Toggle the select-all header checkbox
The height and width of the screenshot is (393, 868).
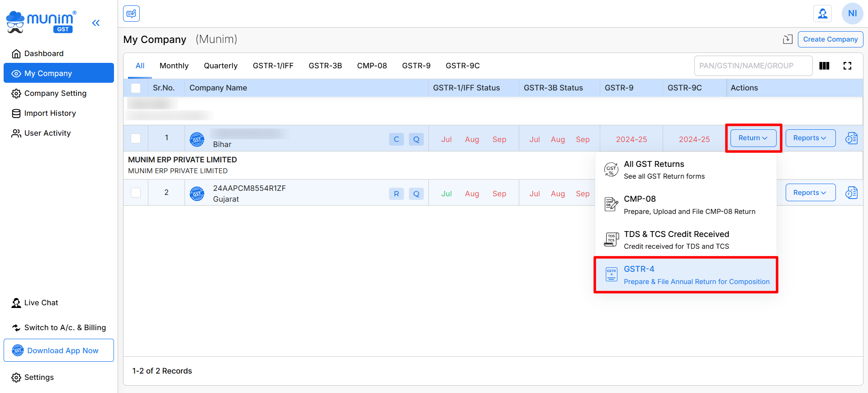click(136, 88)
